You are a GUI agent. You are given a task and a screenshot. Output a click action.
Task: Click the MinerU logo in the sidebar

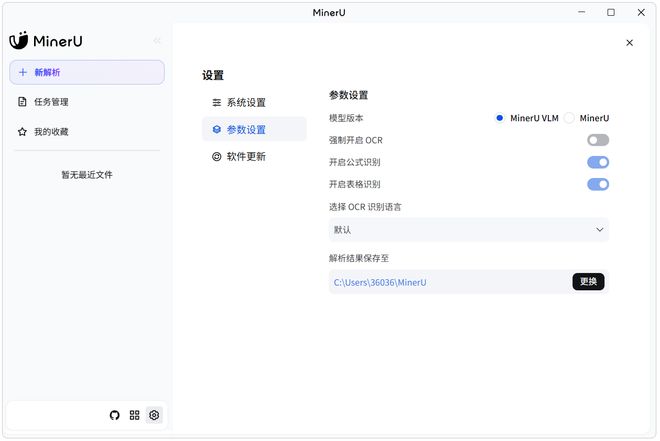[45, 41]
